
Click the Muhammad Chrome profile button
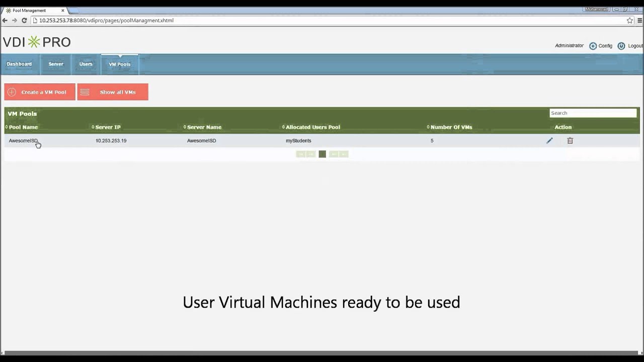pos(597,9)
